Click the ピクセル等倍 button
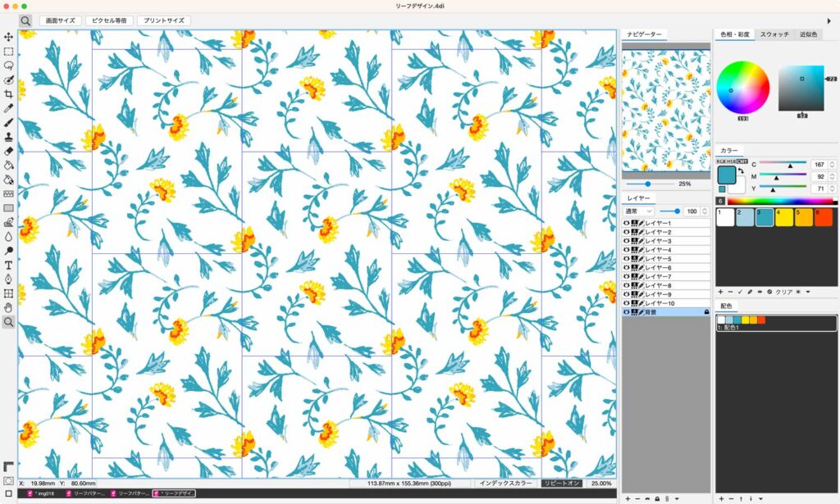Viewport: 840px width, 504px height. 109,20
